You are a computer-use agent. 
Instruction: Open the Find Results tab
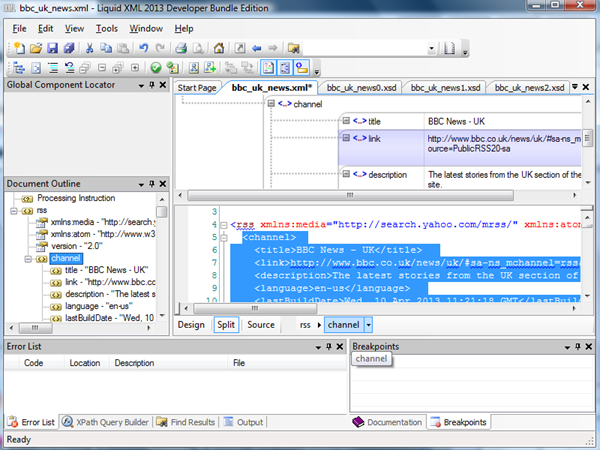186,422
